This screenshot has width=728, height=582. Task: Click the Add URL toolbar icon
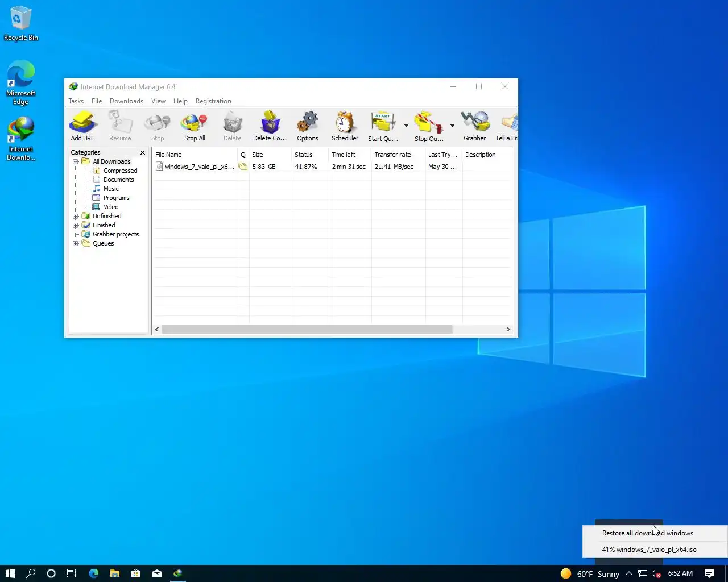[x=82, y=126]
